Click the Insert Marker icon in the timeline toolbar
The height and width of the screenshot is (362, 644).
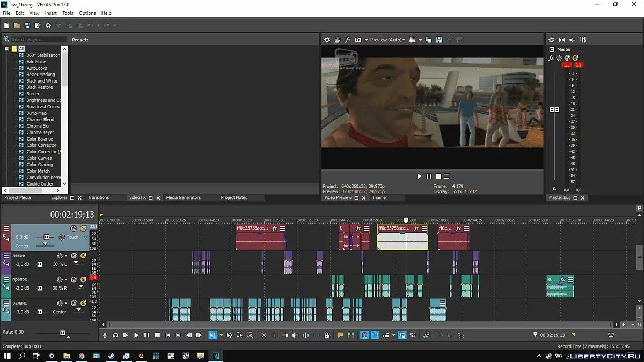click(x=340, y=335)
